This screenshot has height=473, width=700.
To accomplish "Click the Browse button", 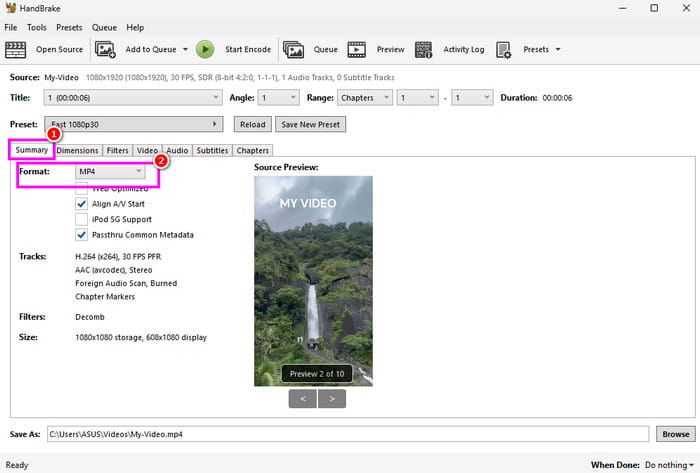I will pyautogui.click(x=675, y=434).
